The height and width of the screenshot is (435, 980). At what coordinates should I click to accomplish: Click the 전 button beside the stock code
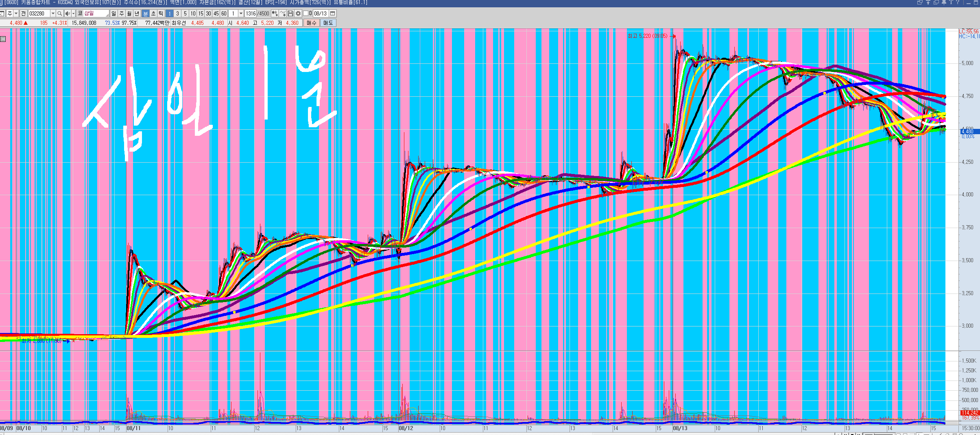(x=23, y=13)
